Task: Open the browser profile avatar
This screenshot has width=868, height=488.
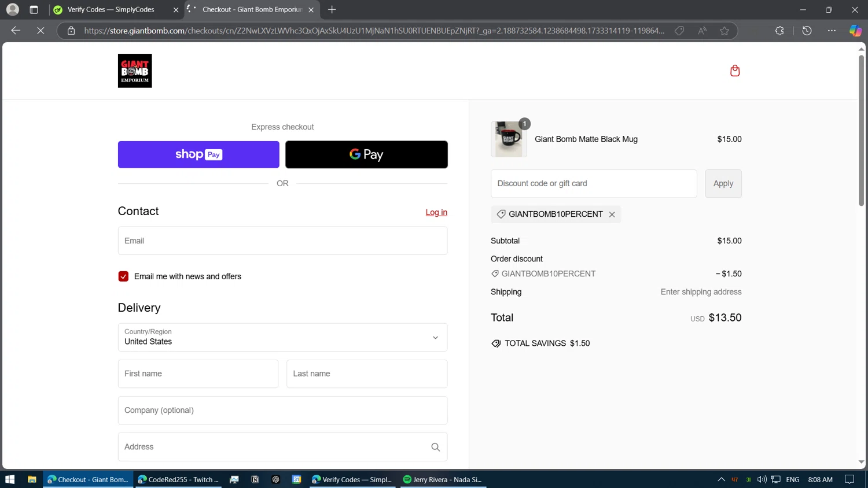Action: (12, 9)
